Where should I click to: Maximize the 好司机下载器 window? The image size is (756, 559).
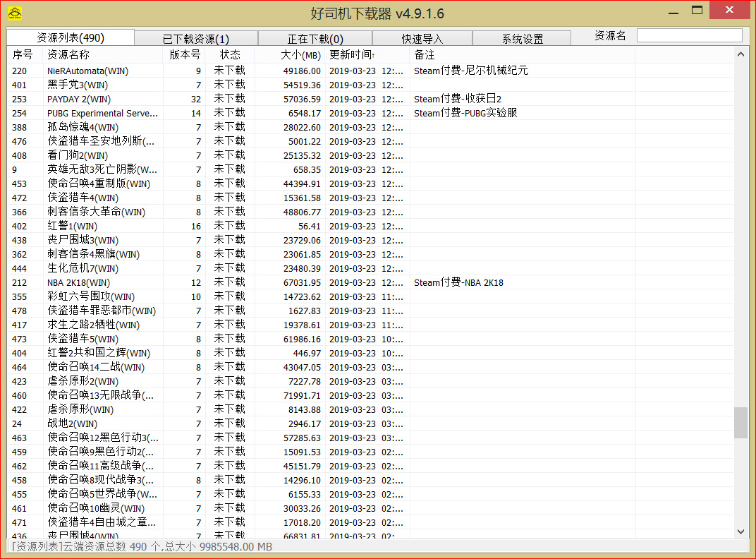[697, 10]
